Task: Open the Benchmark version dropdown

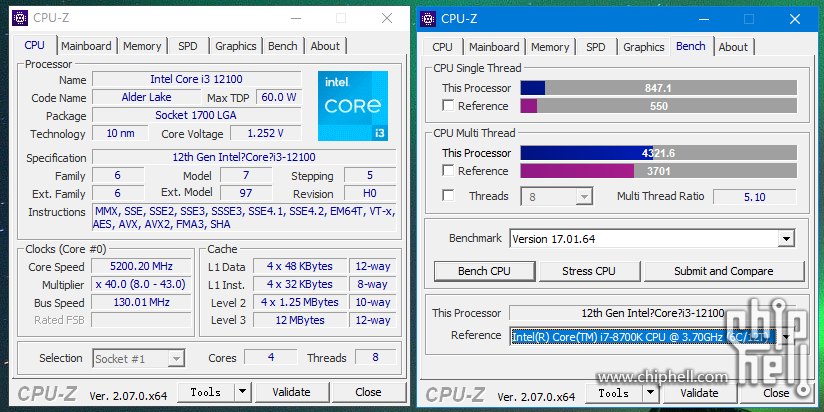Action: point(786,239)
